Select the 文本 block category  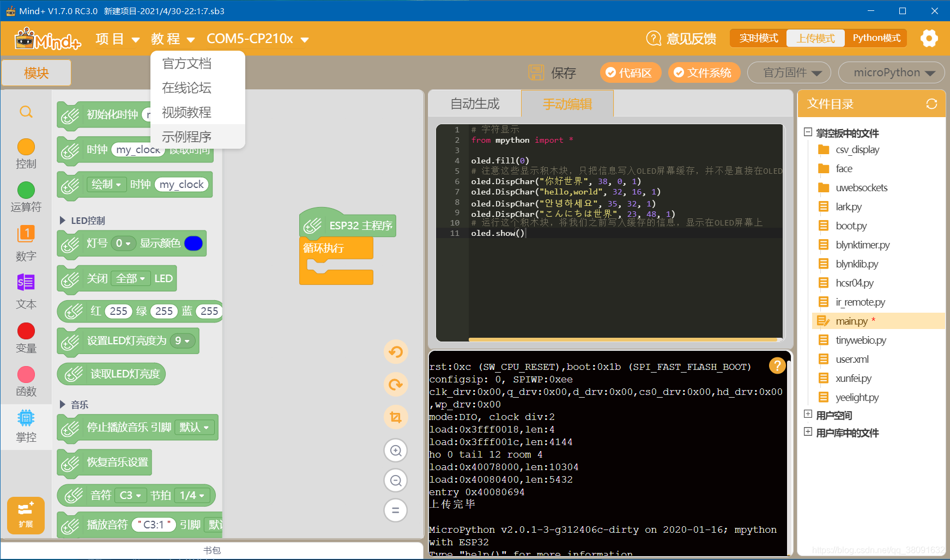pos(26,291)
